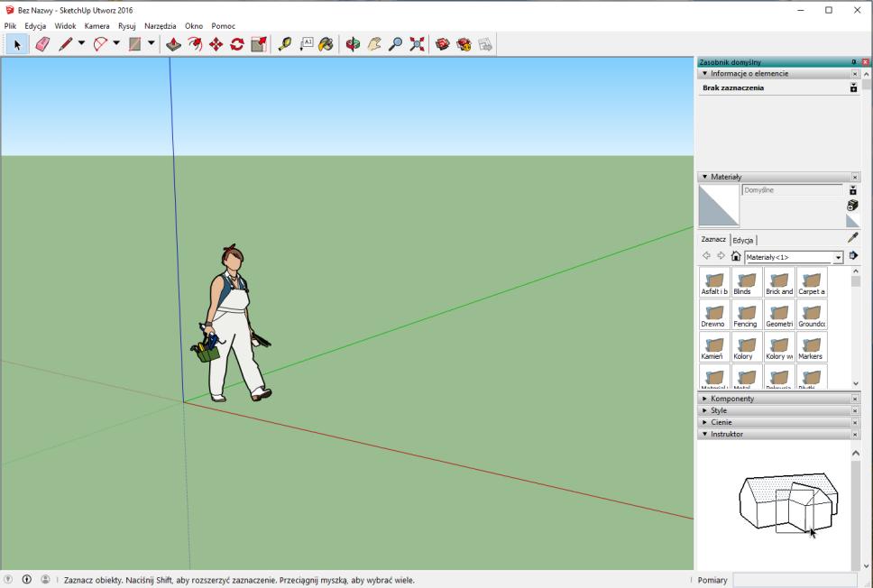Open Rysuj menu
Image resolution: width=873 pixels, height=588 pixels.
pos(127,25)
